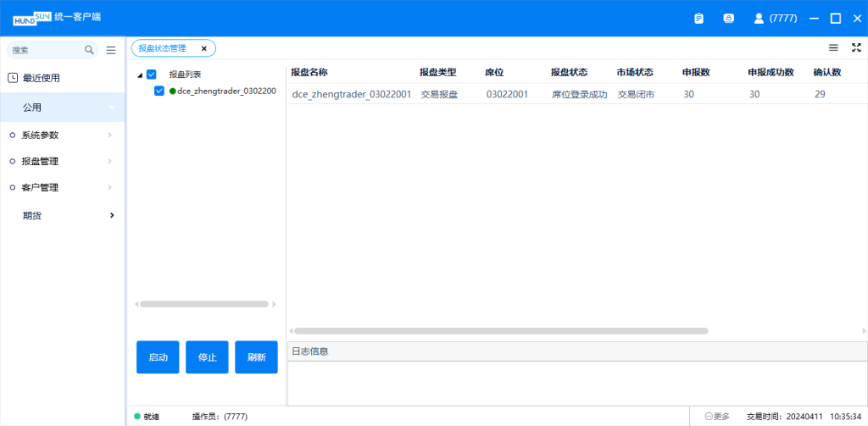This screenshot has width=868, height=426.
Task: Click the fullscreen expand icon
Action: point(856,48)
